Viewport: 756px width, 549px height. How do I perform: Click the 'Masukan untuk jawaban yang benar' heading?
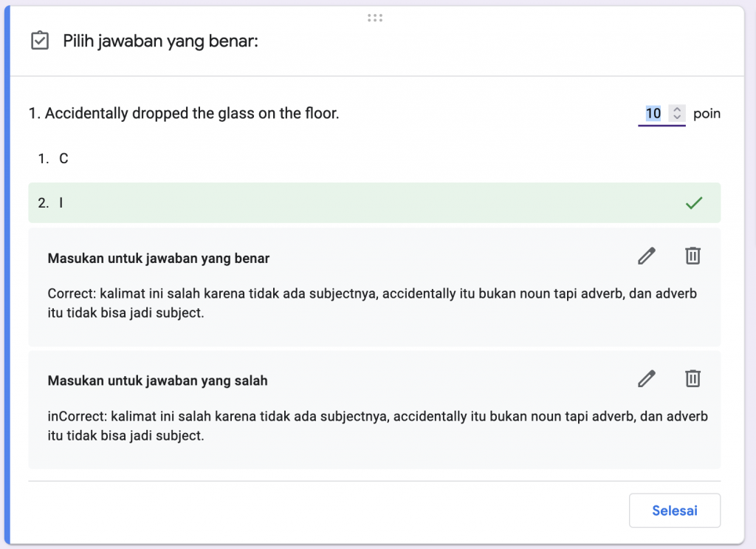click(x=158, y=259)
